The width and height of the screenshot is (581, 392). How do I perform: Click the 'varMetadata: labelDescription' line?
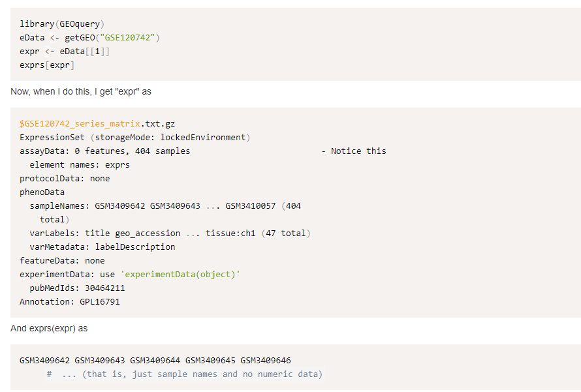102,247
